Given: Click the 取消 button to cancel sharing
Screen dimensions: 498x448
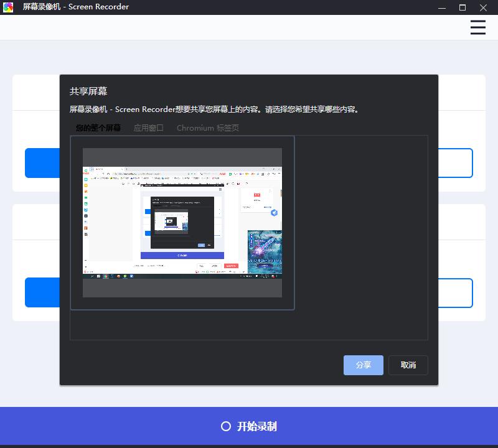Looking at the screenshot, I should pos(408,365).
